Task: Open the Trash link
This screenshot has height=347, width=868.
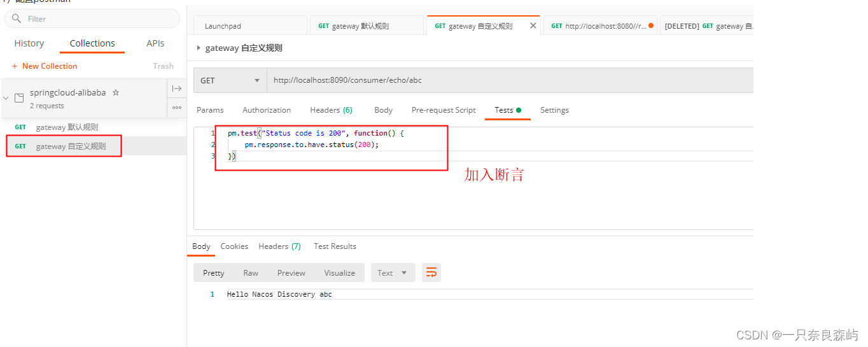Action: point(163,66)
